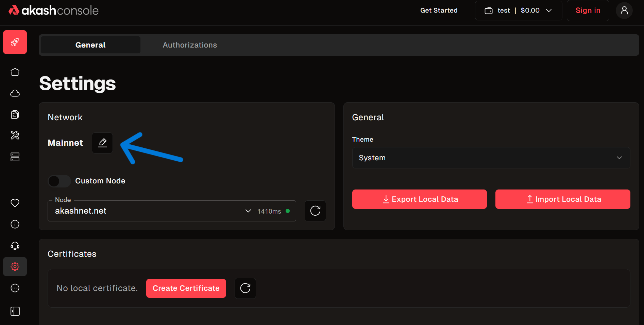Expand the test wallet balance chevron
644x325 pixels.
549,11
